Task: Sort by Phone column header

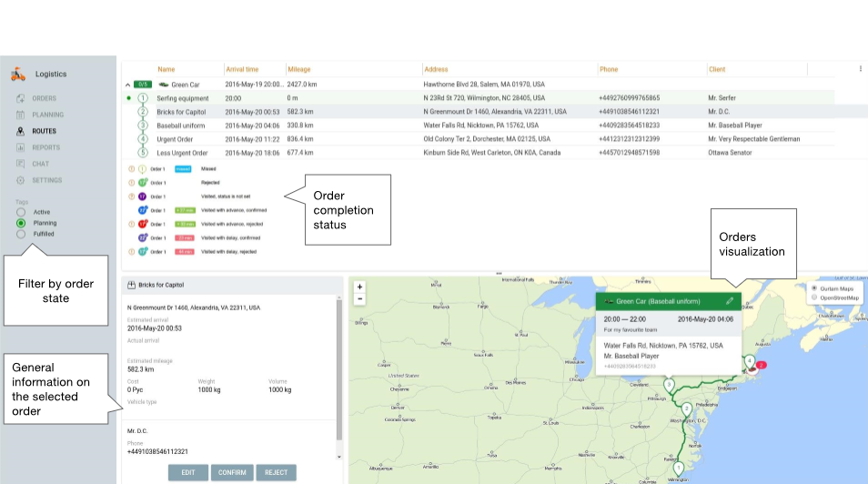Action: [x=609, y=69]
